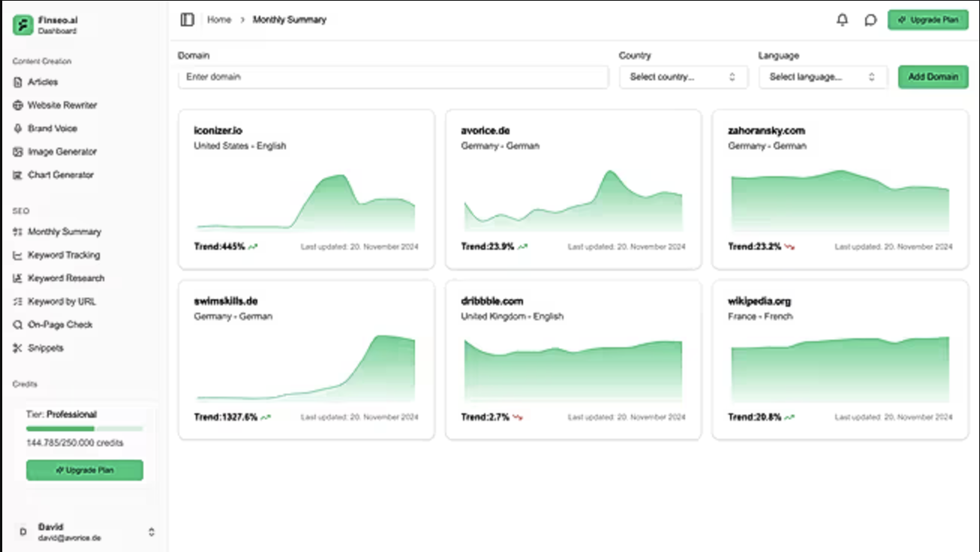The image size is (980, 552).
Task: Go to Keyword Research section
Action: pos(65,278)
